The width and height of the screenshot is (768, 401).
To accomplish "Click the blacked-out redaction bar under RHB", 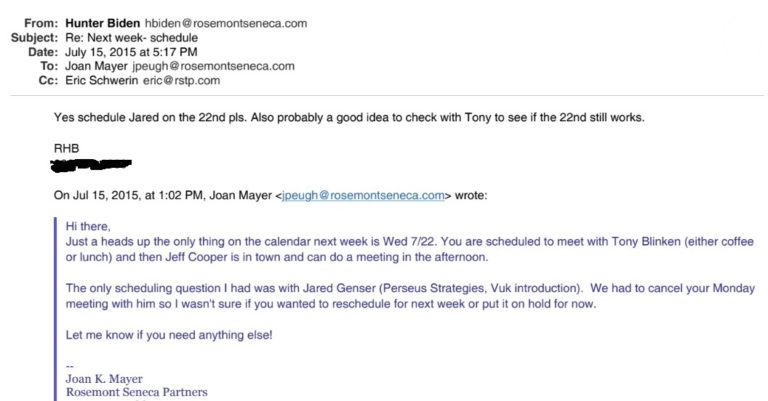I will [x=91, y=165].
